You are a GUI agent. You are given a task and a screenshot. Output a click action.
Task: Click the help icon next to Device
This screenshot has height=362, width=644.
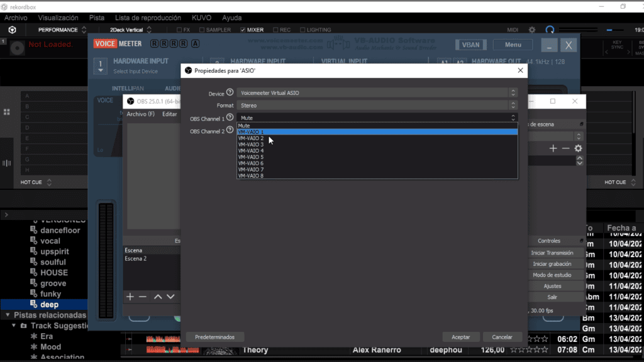point(230,92)
